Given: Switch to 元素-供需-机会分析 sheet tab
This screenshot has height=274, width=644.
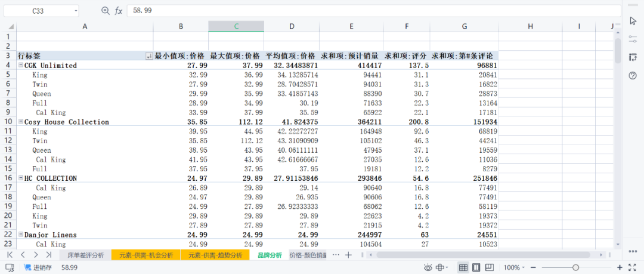Looking at the screenshot, I should click(145, 255).
